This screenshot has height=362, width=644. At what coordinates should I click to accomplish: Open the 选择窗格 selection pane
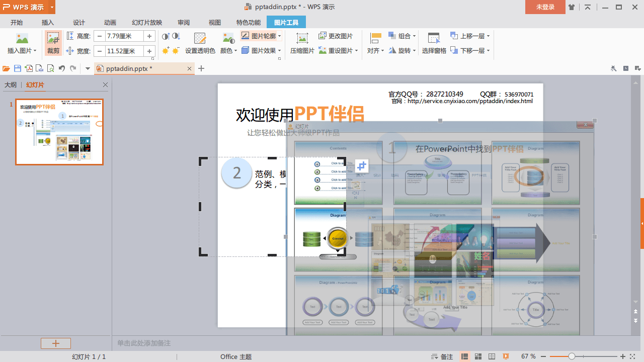434,43
